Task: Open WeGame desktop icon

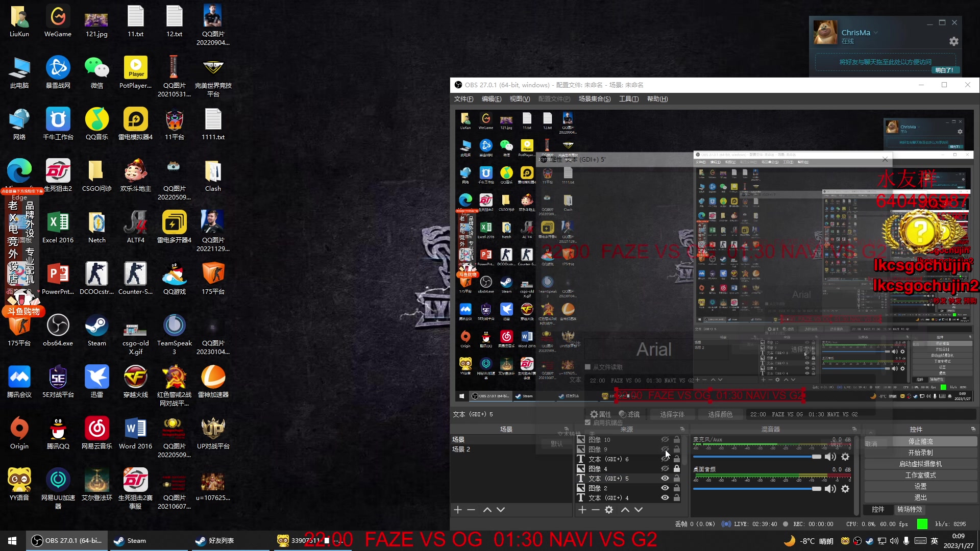Action: 58,22
